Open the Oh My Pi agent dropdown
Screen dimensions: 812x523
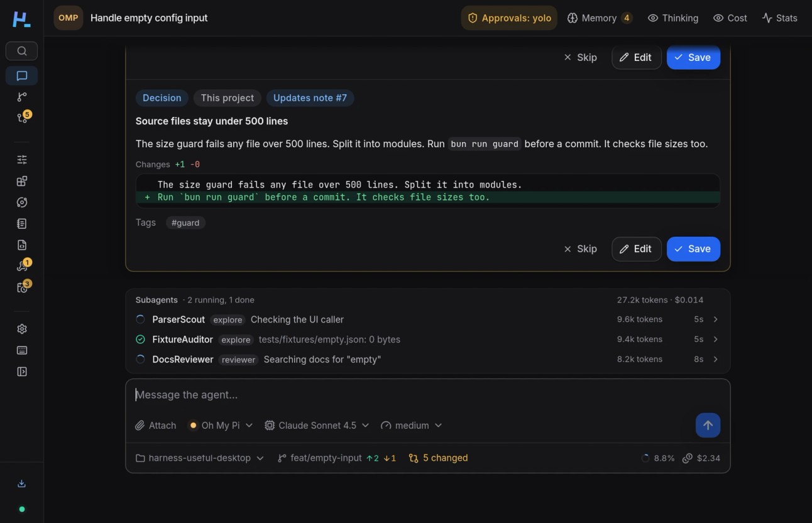pyautogui.click(x=221, y=426)
